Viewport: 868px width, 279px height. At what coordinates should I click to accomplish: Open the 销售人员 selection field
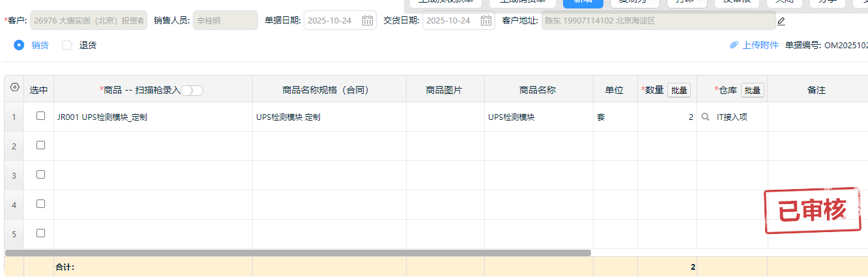pos(225,21)
